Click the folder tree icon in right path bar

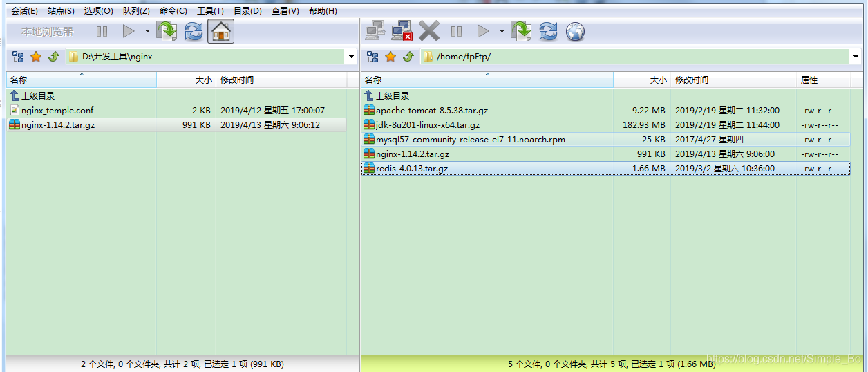(x=373, y=57)
